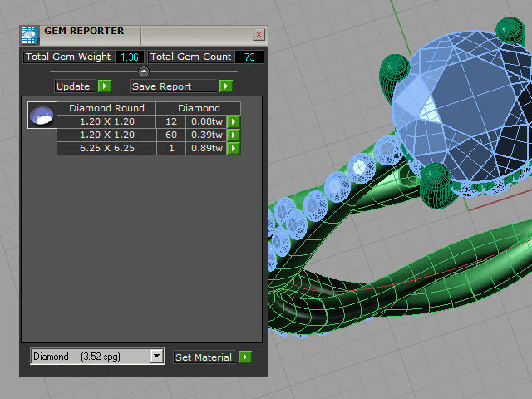Screen dimensions: 532x399
Task: Select the 6.25 X 6.25 size cell
Action: click(107, 148)
